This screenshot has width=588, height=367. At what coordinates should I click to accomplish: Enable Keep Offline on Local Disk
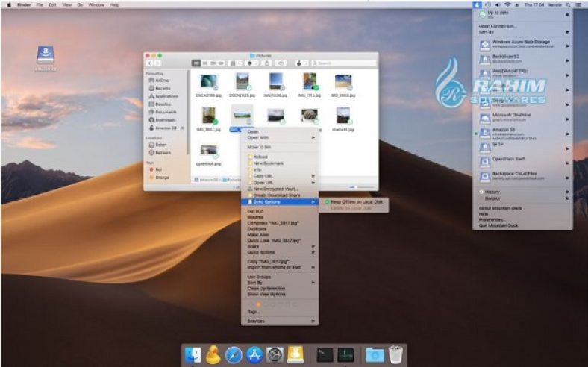pyautogui.click(x=353, y=201)
